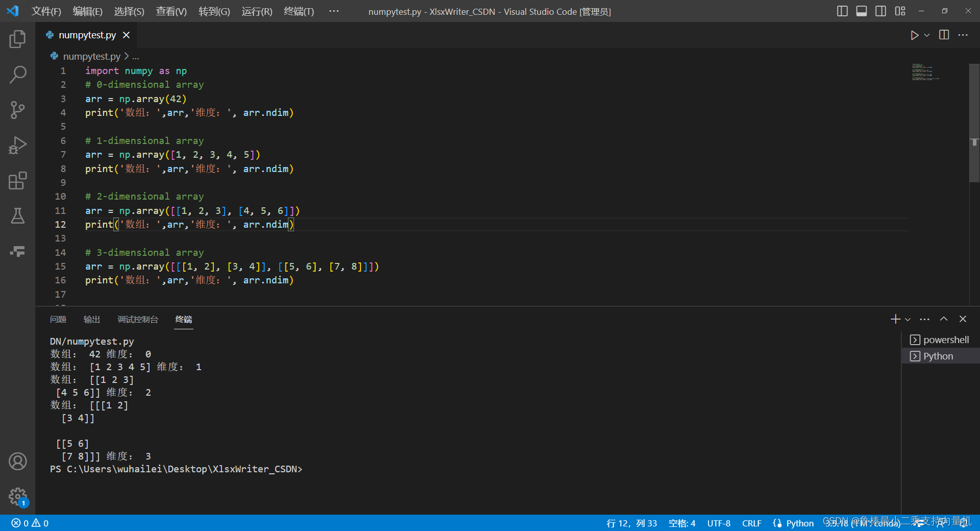The height and width of the screenshot is (531, 980).
Task: Click the VS Code logo icon
Action: pos(13,11)
